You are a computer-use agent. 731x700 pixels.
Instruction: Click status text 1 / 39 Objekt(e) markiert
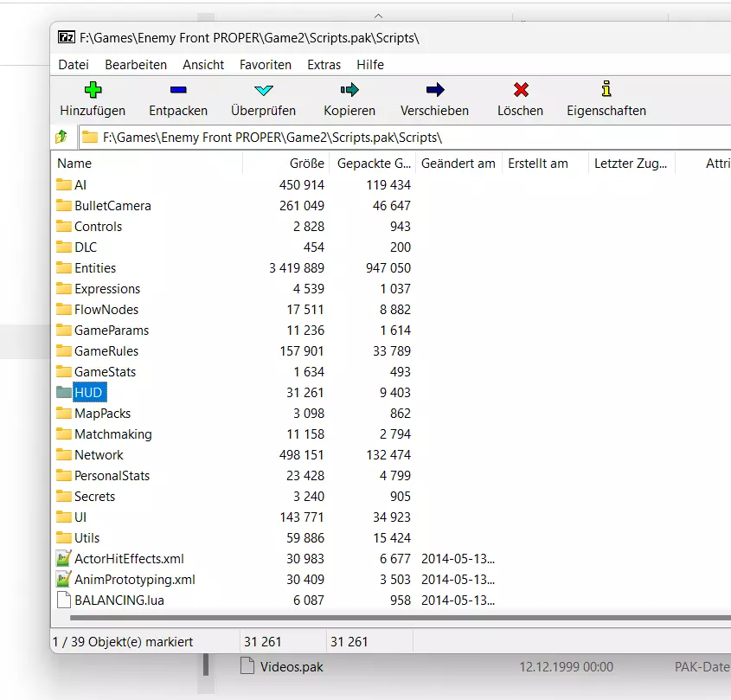click(123, 642)
